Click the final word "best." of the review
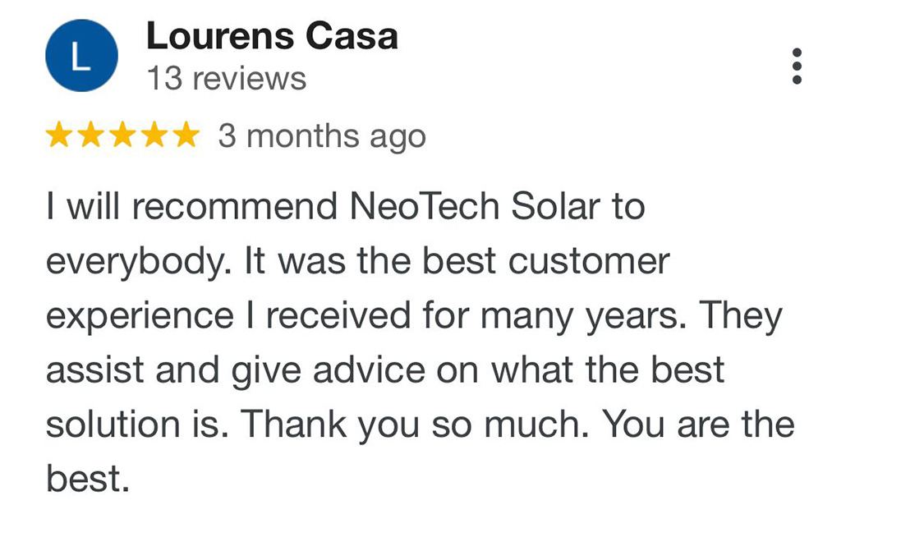This screenshot has width=924, height=560. click(x=88, y=479)
